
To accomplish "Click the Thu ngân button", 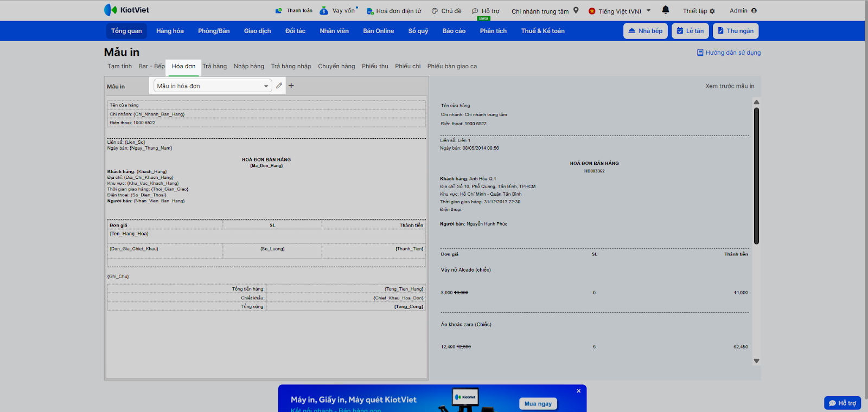I will pos(735,31).
